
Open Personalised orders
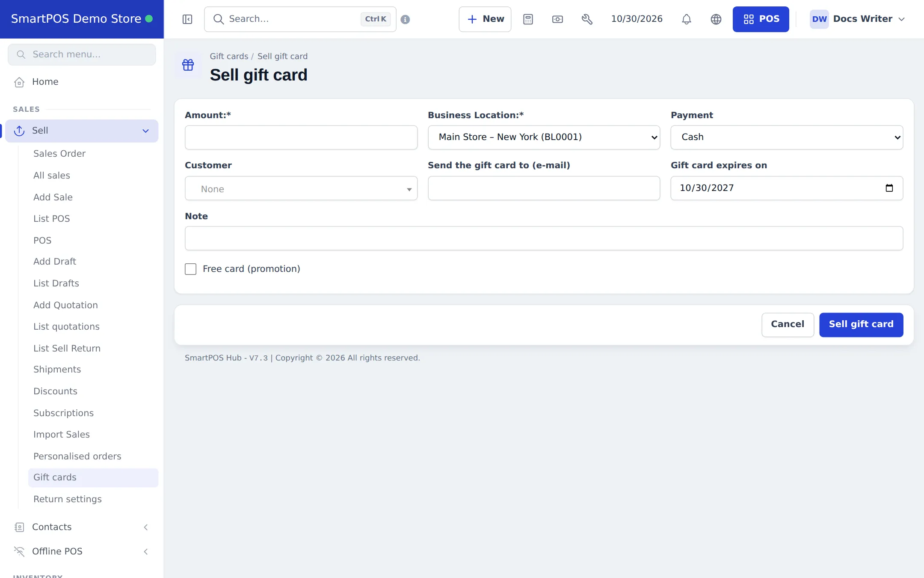point(77,456)
